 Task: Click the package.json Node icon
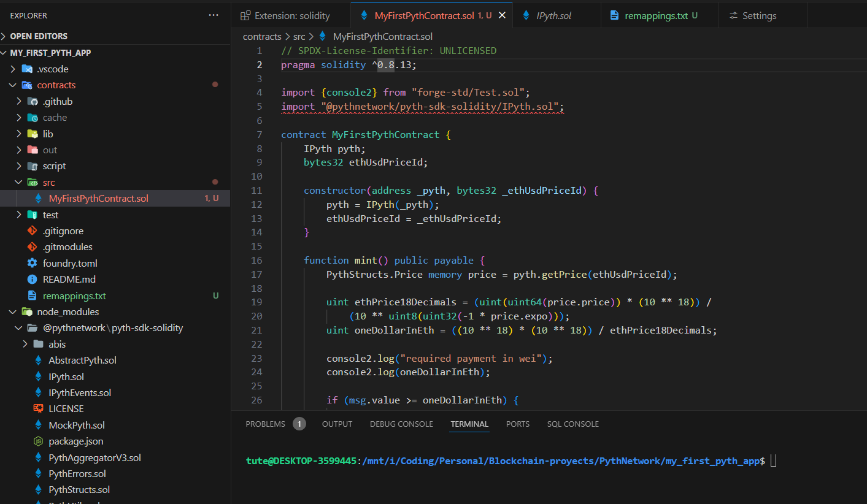tap(38, 441)
